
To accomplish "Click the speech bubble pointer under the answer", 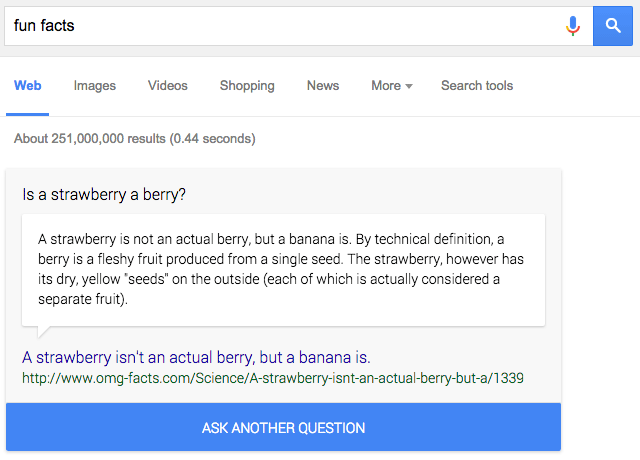I will (38, 332).
